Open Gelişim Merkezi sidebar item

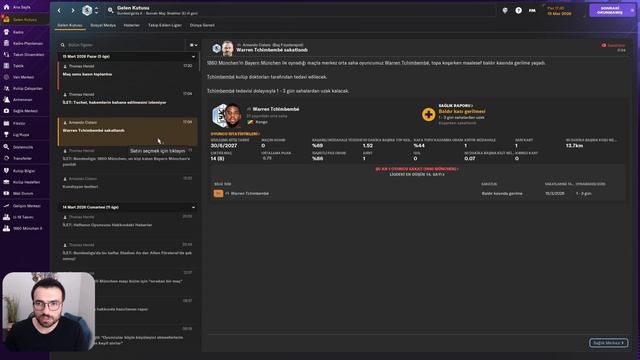[x=26, y=206]
